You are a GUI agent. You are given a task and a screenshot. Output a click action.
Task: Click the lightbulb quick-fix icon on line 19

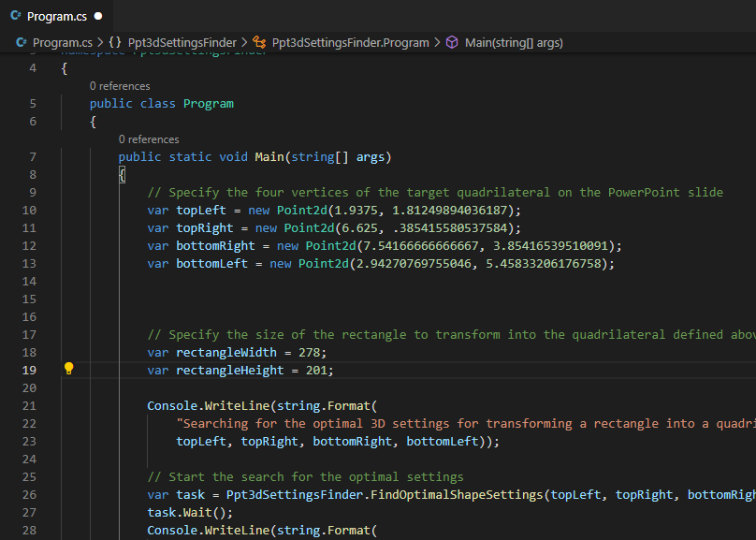[69, 369]
